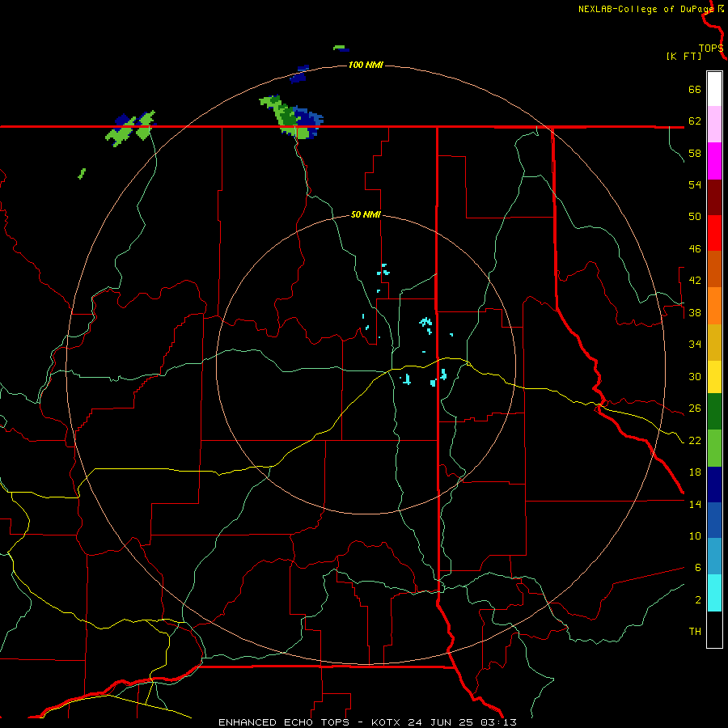Click the 62 value on the legend

695,121
